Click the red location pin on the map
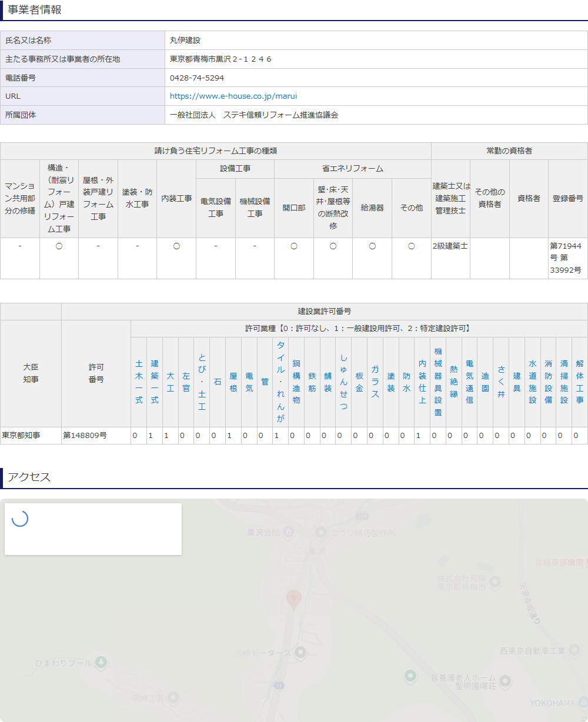Viewport: 588px width, 722px height. click(294, 600)
